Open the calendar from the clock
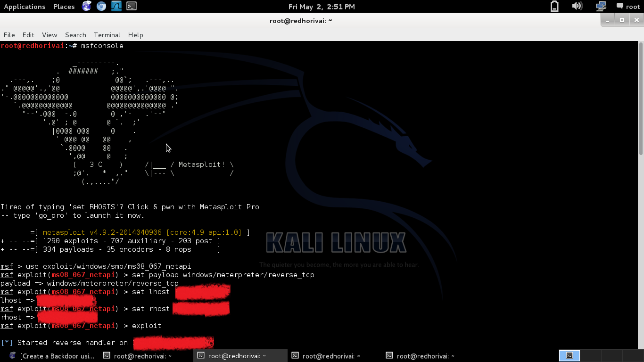This screenshot has width=644, height=362. (x=322, y=7)
